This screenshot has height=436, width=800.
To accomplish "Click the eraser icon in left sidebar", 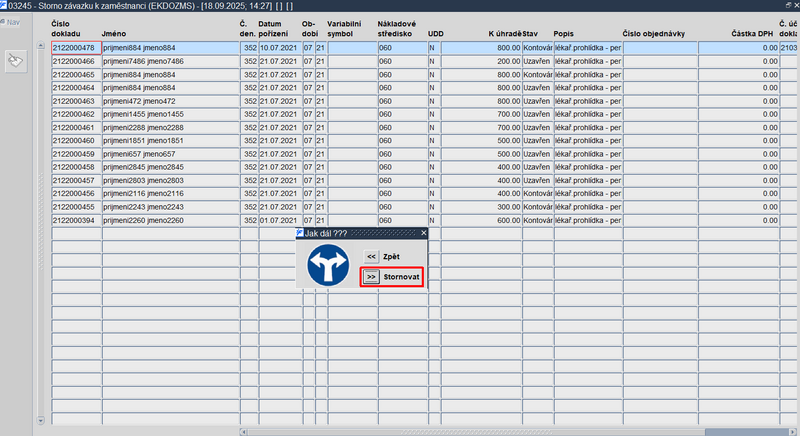I will pyautogui.click(x=16, y=61).
